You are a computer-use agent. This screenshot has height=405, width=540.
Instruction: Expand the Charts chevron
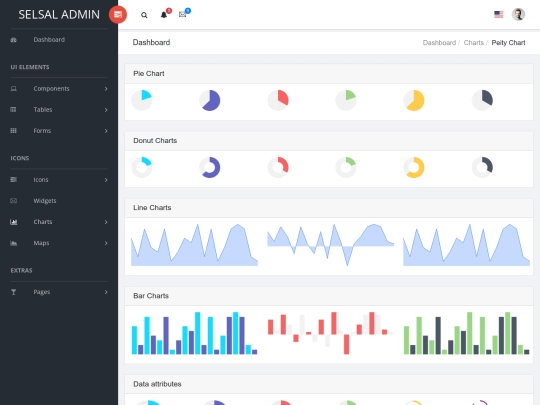106,222
